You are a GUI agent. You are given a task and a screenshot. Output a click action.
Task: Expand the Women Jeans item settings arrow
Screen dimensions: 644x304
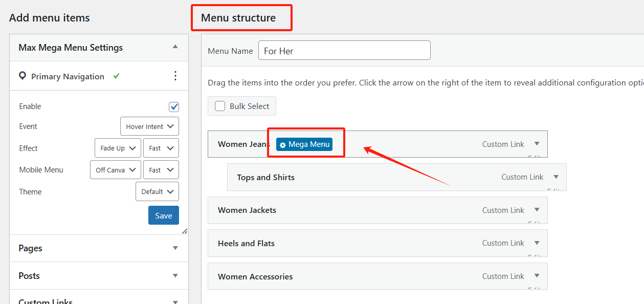[x=537, y=144]
